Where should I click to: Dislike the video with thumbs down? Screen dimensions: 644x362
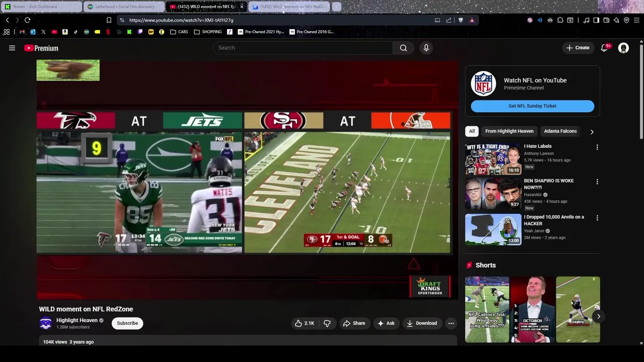point(327,323)
